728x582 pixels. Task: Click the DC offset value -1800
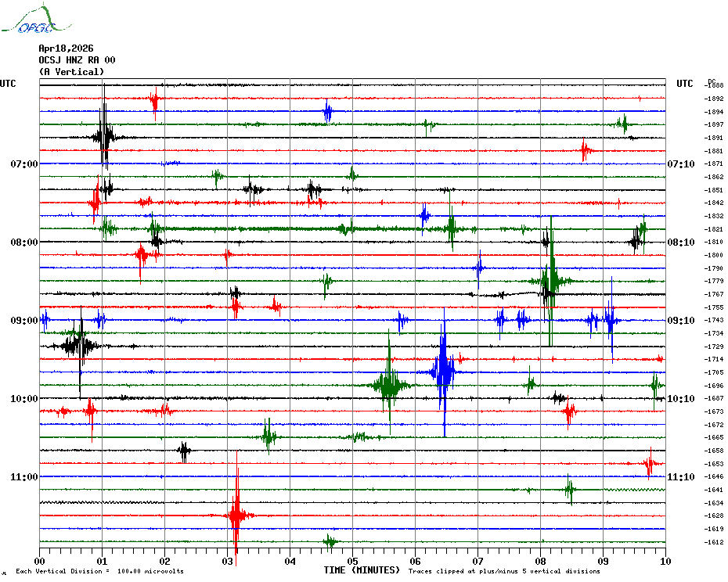click(x=714, y=255)
